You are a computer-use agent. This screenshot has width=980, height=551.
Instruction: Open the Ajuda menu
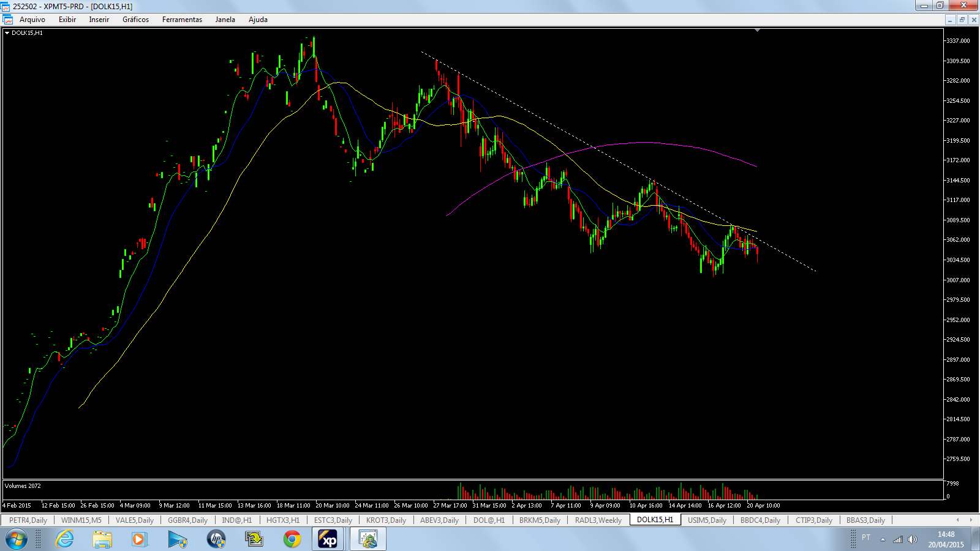click(258, 20)
